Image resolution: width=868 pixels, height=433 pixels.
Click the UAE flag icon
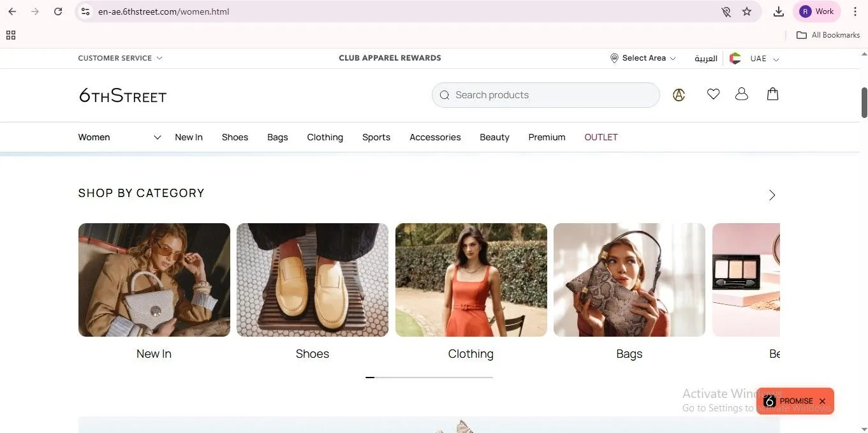(735, 58)
